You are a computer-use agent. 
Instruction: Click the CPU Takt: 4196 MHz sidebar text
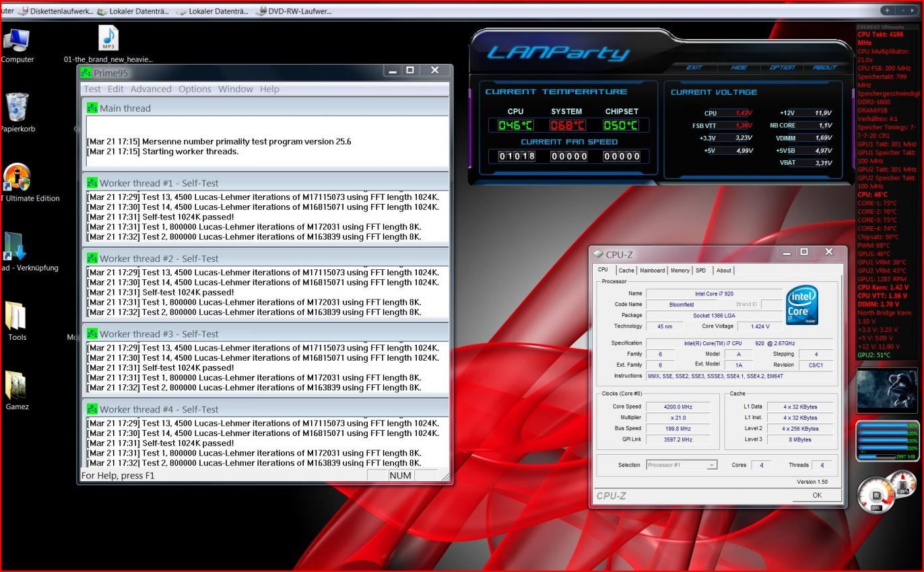click(x=880, y=38)
